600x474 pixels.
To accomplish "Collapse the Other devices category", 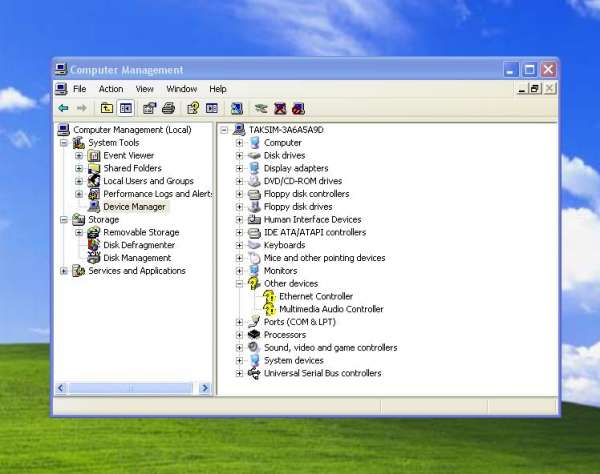I will 239,284.
